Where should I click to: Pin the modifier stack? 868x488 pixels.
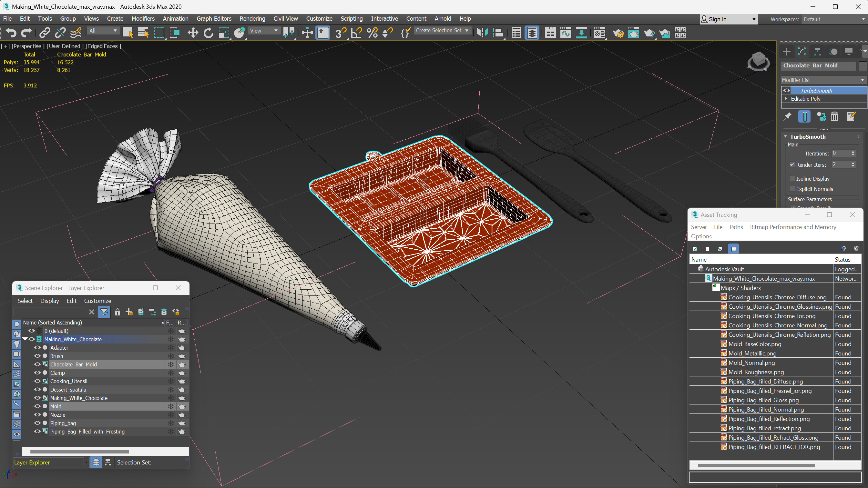[x=787, y=116]
